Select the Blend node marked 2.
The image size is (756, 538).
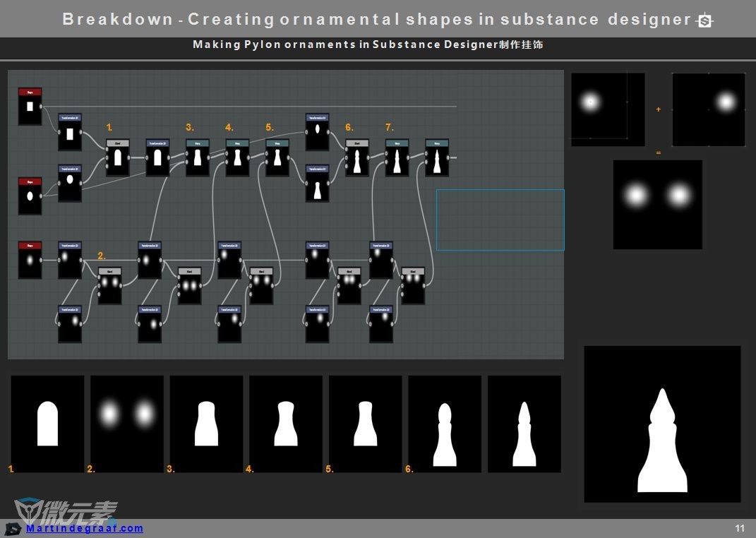(x=110, y=285)
